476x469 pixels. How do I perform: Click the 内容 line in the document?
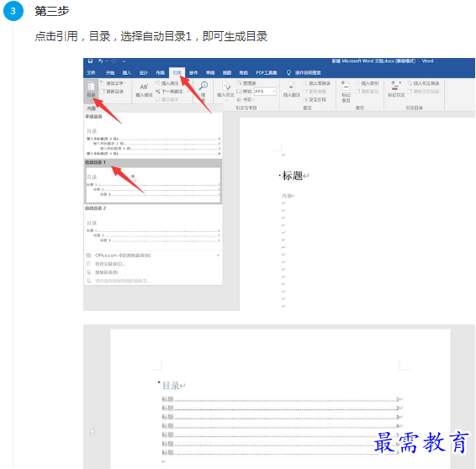point(287,196)
